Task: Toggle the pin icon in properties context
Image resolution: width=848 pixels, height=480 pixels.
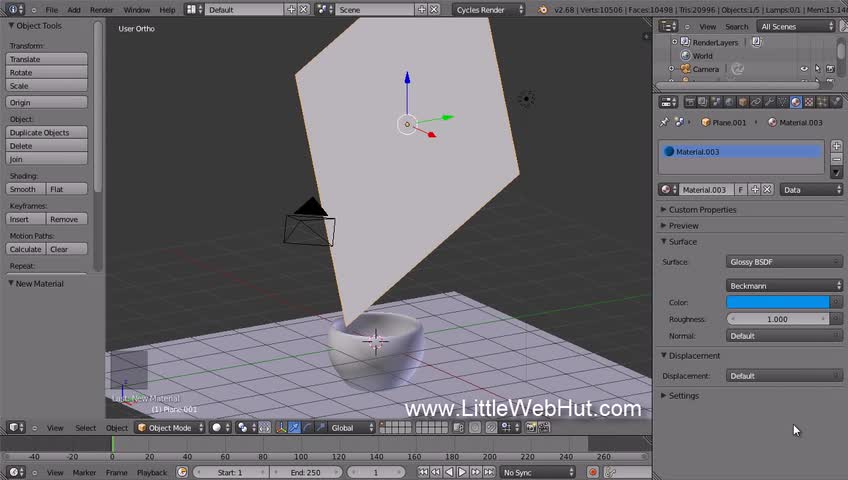Action: click(x=664, y=122)
